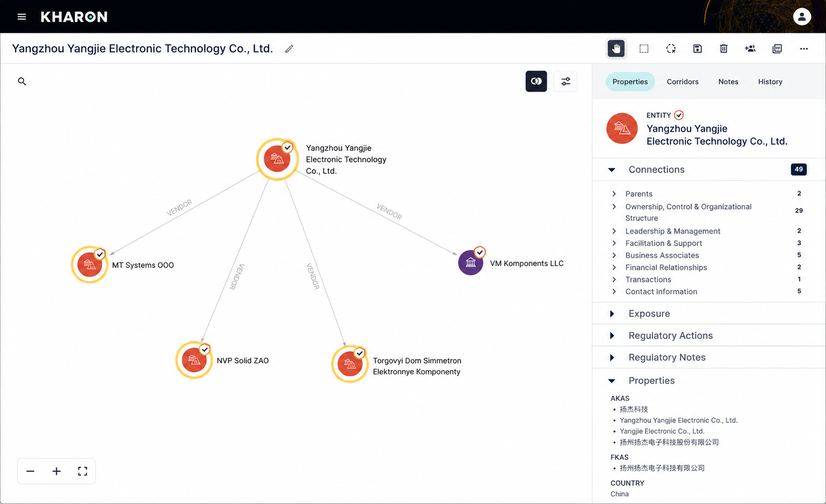
Task: Select the Yangzhou Yangjie node in graph
Action: click(277, 159)
